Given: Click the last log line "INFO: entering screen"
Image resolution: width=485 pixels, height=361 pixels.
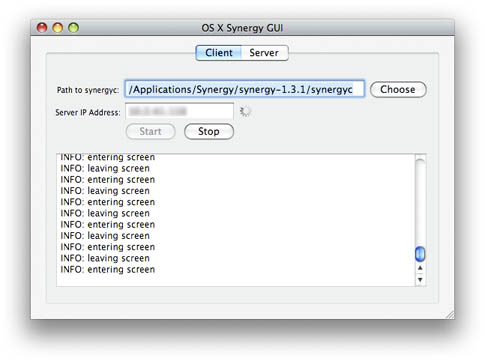Looking at the screenshot, I should (x=108, y=269).
